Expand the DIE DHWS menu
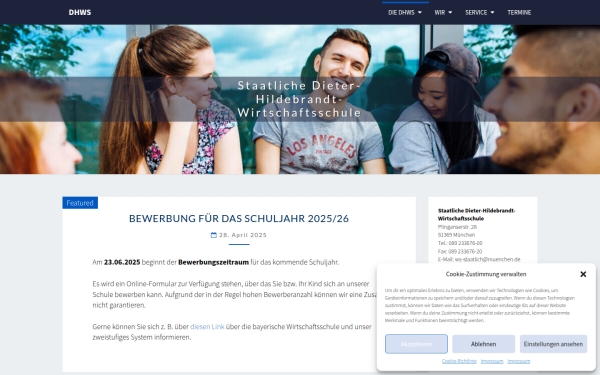600x375 pixels. pos(405,13)
